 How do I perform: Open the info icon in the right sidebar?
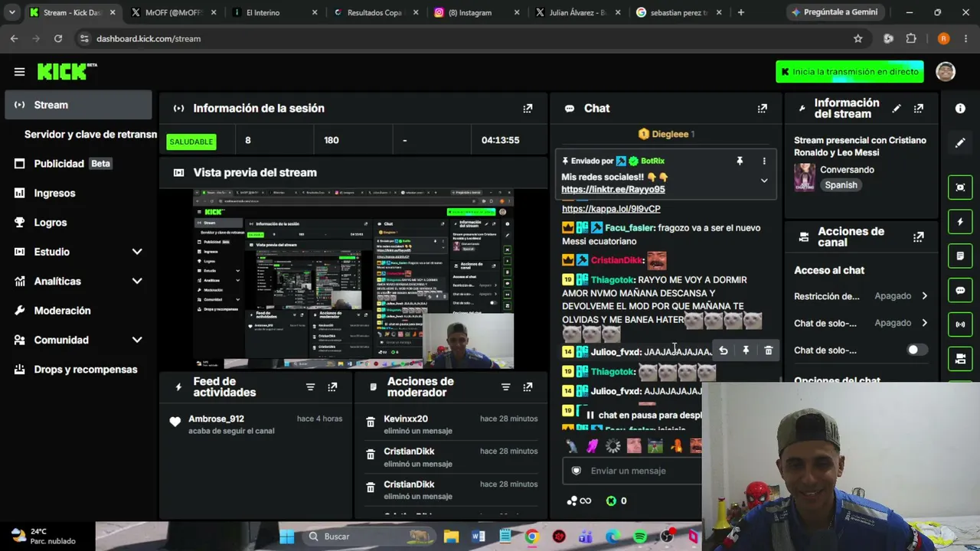pos(960,109)
